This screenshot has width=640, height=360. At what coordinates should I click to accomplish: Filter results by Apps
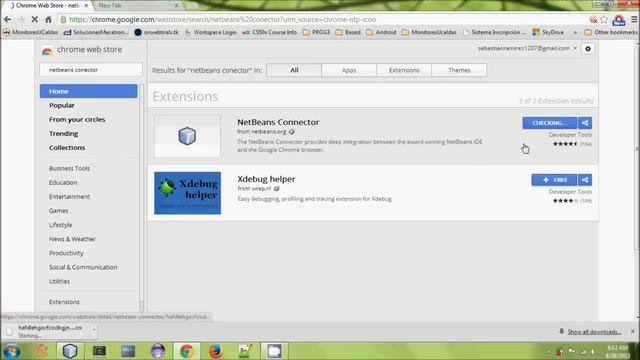pyautogui.click(x=349, y=70)
